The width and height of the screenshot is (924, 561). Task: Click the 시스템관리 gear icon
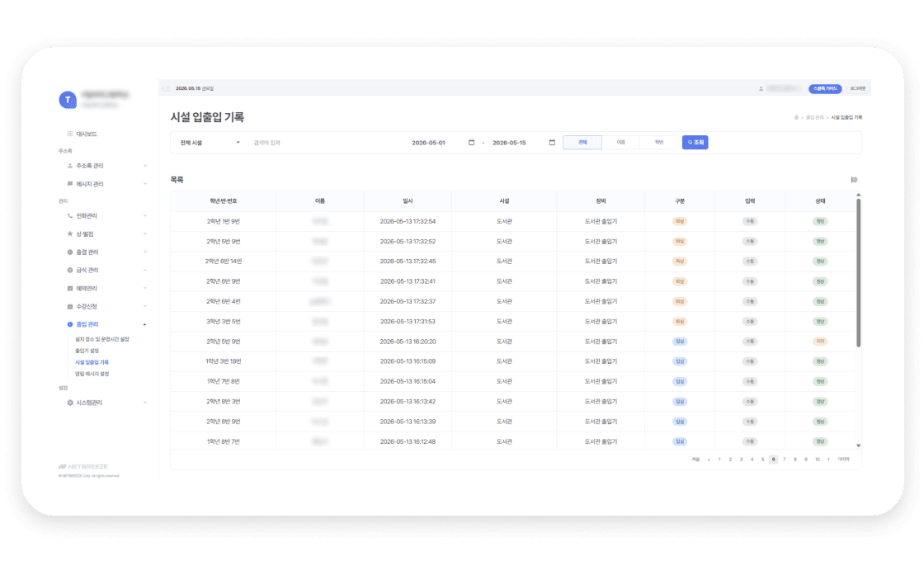[70, 403]
